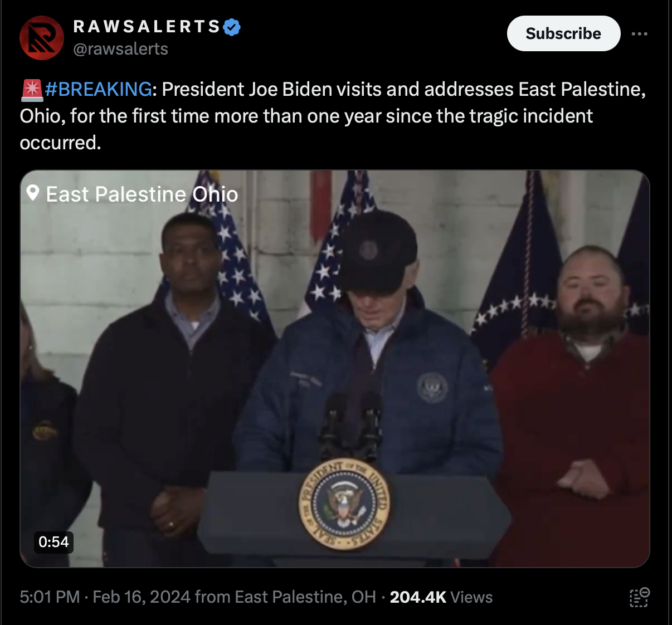The height and width of the screenshot is (625, 672).
Task: Click the RAWSALERTS display name
Action: [x=147, y=26]
